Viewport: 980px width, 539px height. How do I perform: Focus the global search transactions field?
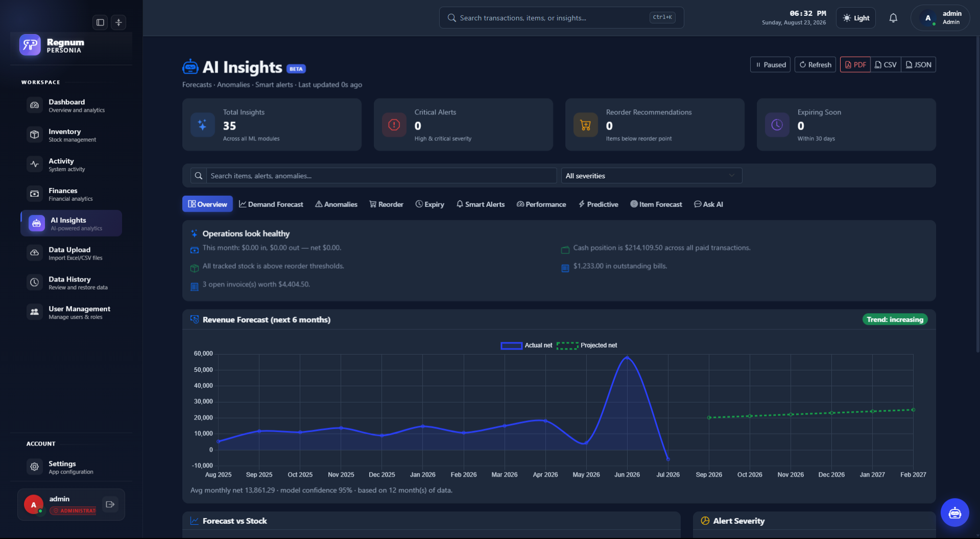tap(561, 18)
